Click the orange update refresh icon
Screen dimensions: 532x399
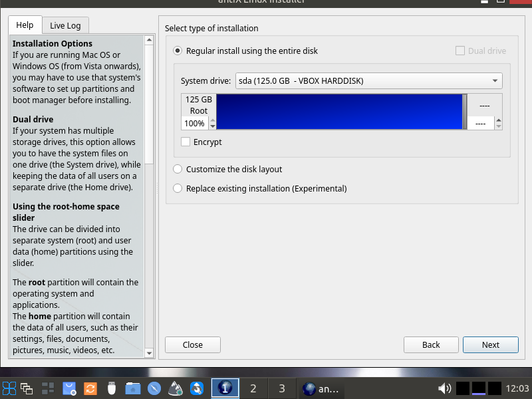coord(90,388)
